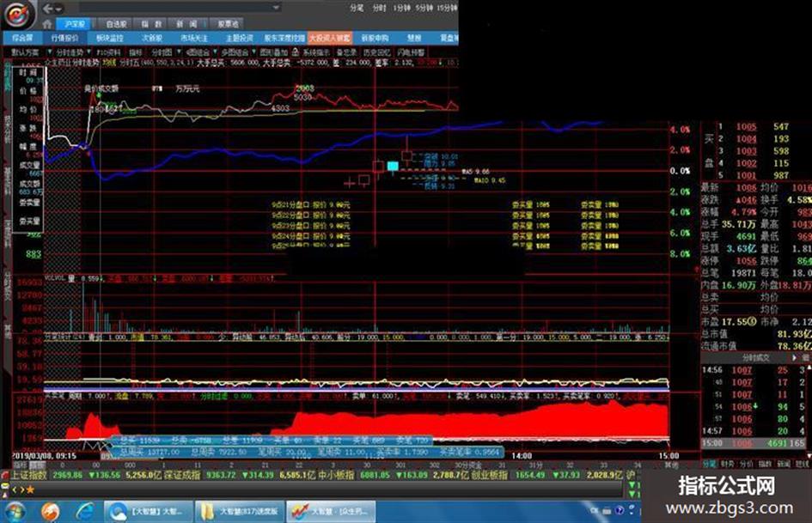
Task: Click 历史回忆 toolbar button
Action: tap(377, 52)
